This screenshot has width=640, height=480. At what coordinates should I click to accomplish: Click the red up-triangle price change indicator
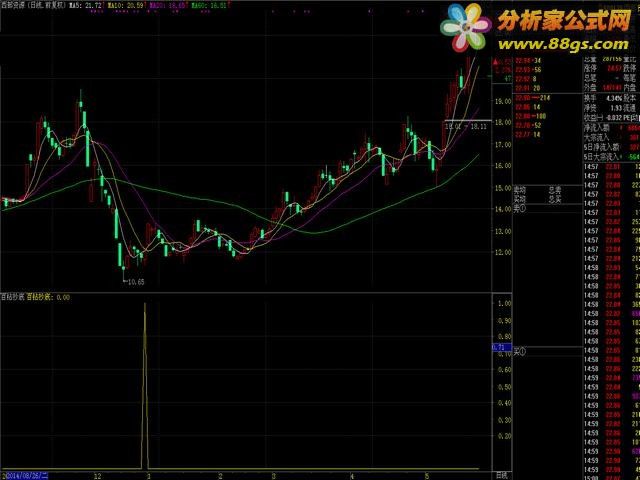(x=496, y=62)
